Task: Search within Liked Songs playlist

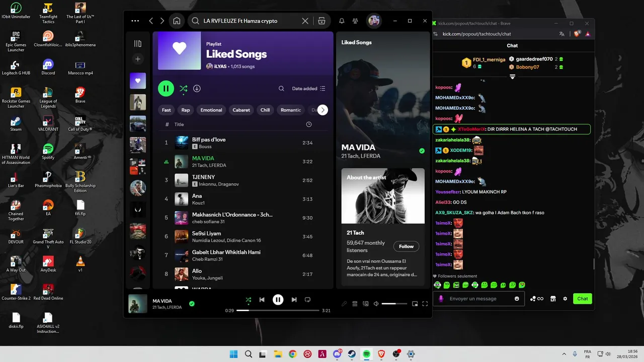Action: [281, 88]
